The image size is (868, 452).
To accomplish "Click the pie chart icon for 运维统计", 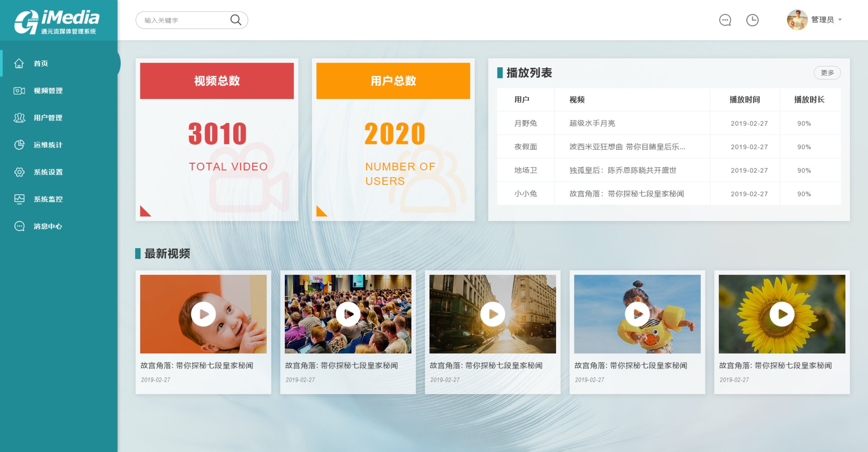I will pyautogui.click(x=19, y=145).
